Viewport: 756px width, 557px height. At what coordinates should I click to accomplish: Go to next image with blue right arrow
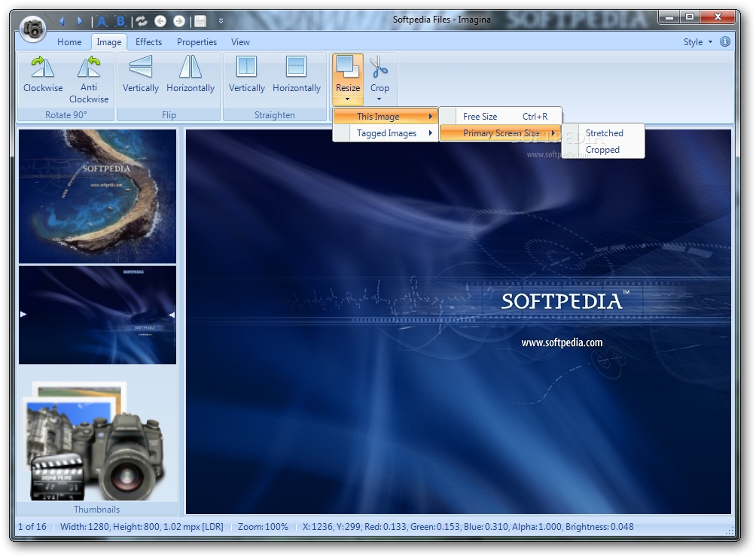80,21
